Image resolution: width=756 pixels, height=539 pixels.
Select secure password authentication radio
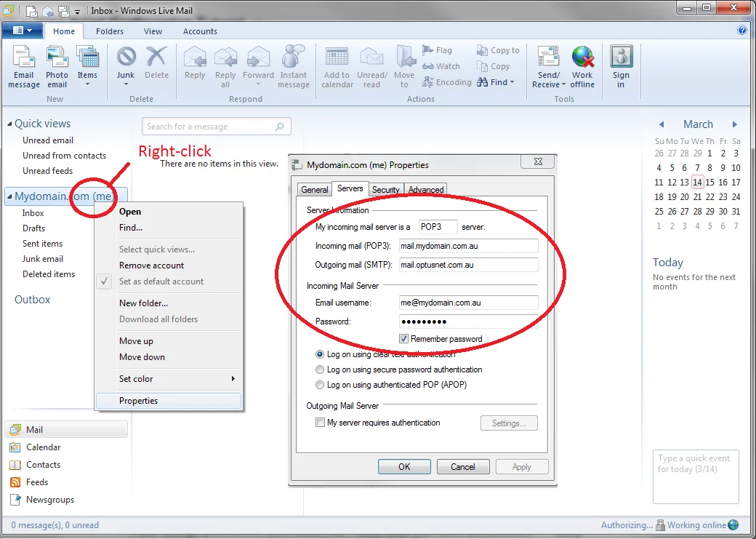(x=320, y=370)
